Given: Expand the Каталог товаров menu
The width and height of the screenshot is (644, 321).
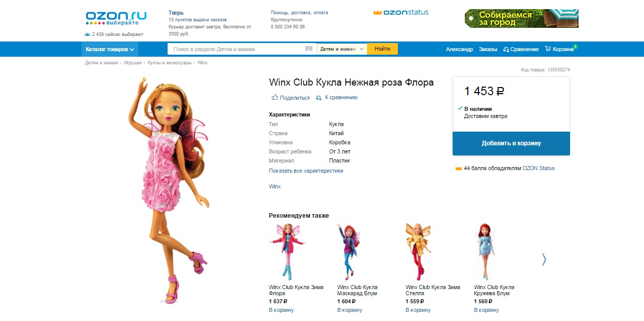Looking at the screenshot, I should coord(110,49).
